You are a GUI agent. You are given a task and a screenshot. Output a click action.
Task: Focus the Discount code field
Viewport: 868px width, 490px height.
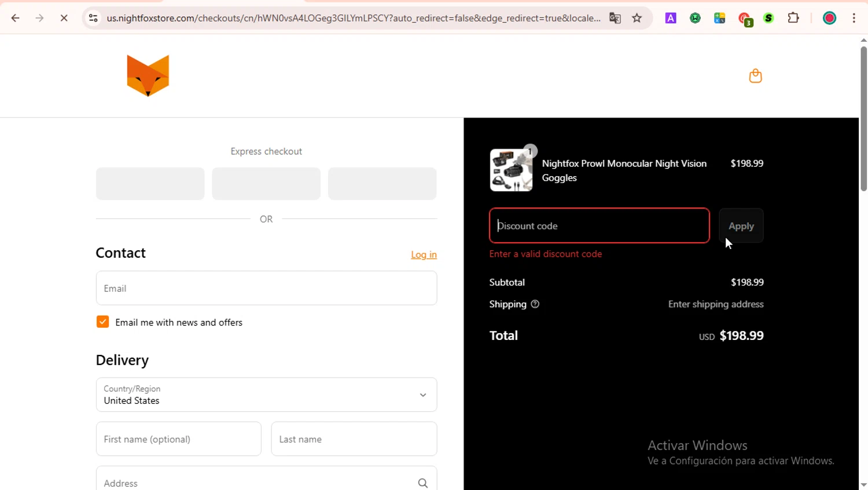[x=599, y=225]
